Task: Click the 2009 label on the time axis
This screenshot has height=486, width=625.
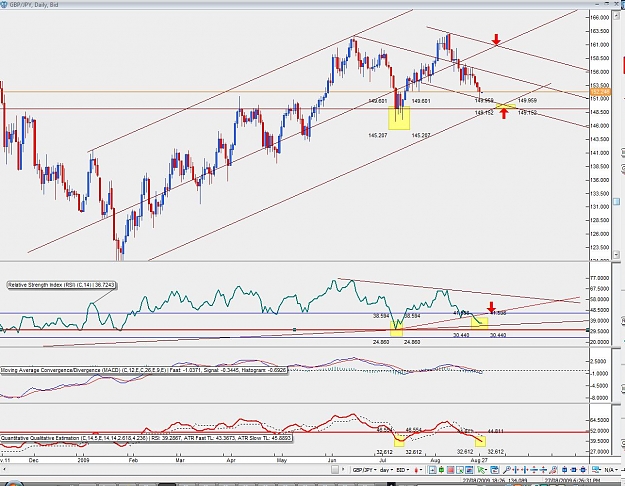Action: coord(83,460)
